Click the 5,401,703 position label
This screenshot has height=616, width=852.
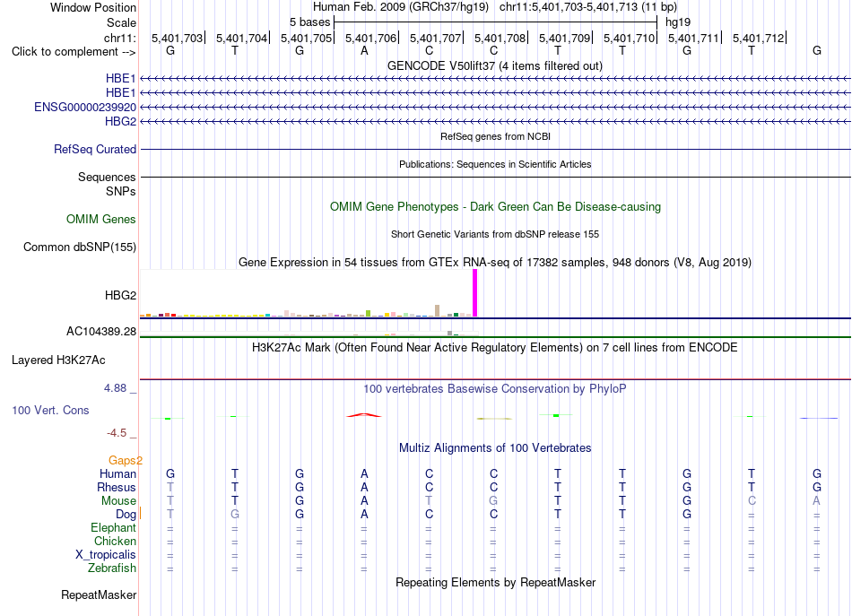(178, 38)
